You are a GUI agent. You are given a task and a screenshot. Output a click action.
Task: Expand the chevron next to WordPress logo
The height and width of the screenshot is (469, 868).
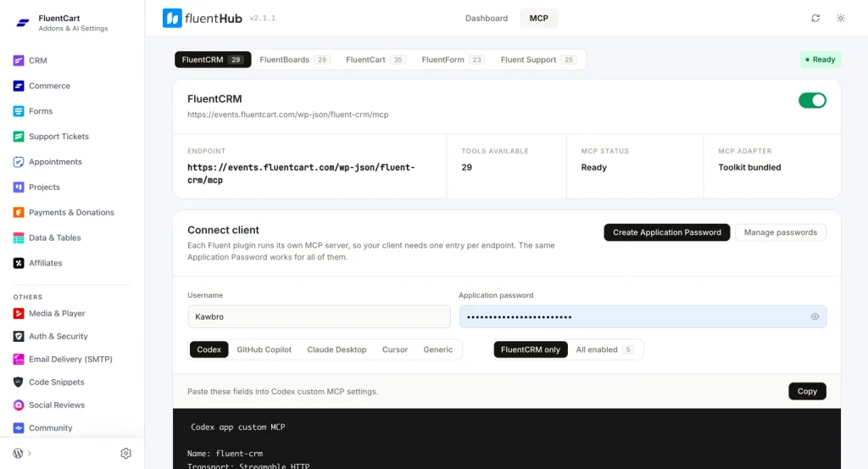[x=30, y=454]
